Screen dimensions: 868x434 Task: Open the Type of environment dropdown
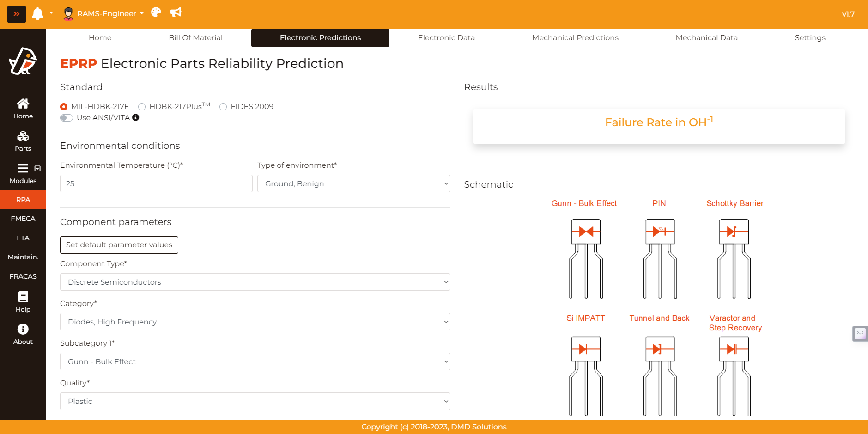[353, 183]
